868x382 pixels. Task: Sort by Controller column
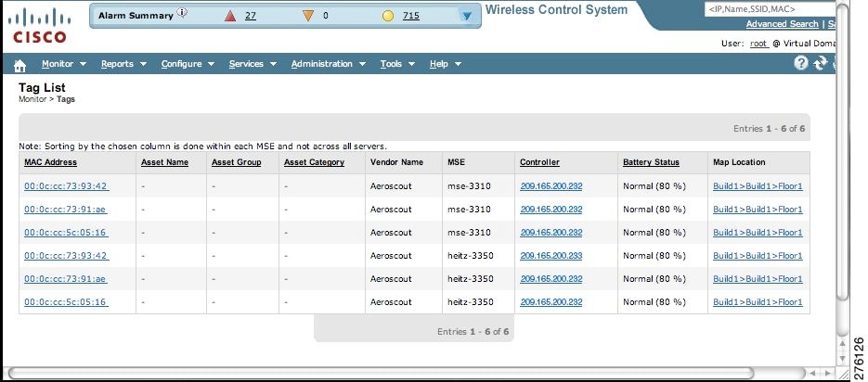click(539, 162)
